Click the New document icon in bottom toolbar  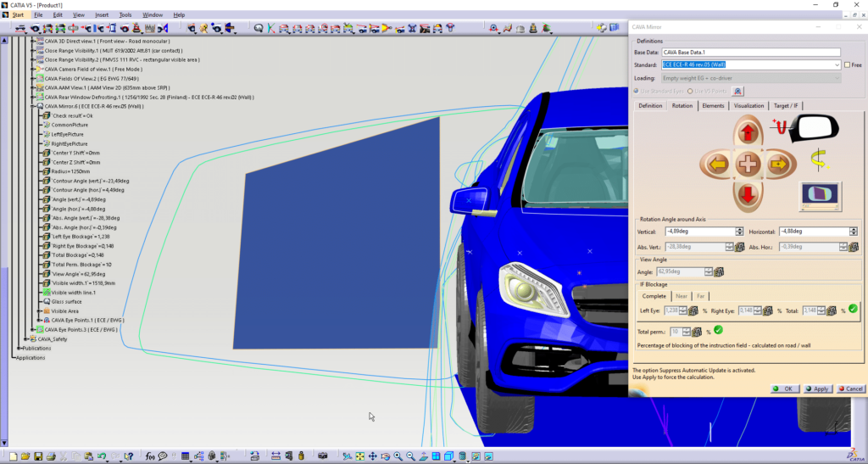tap(13, 457)
